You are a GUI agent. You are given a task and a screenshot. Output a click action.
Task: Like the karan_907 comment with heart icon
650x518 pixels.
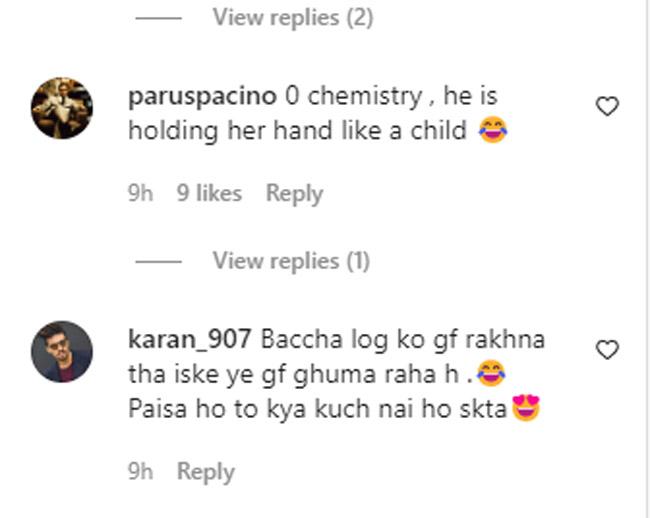pyautogui.click(x=607, y=349)
